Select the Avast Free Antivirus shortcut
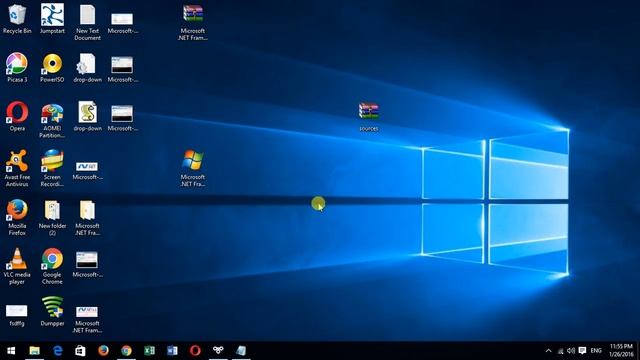 (x=17, y=169)
